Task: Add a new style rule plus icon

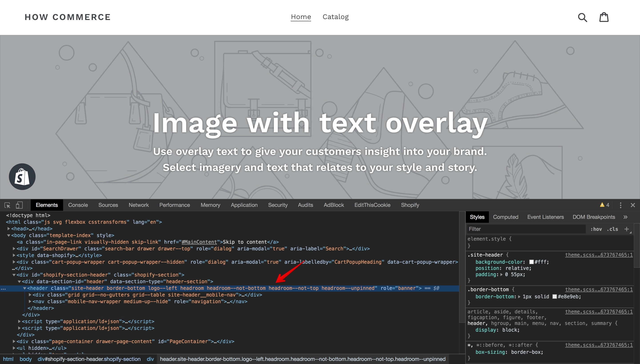Action: point(626,229)
